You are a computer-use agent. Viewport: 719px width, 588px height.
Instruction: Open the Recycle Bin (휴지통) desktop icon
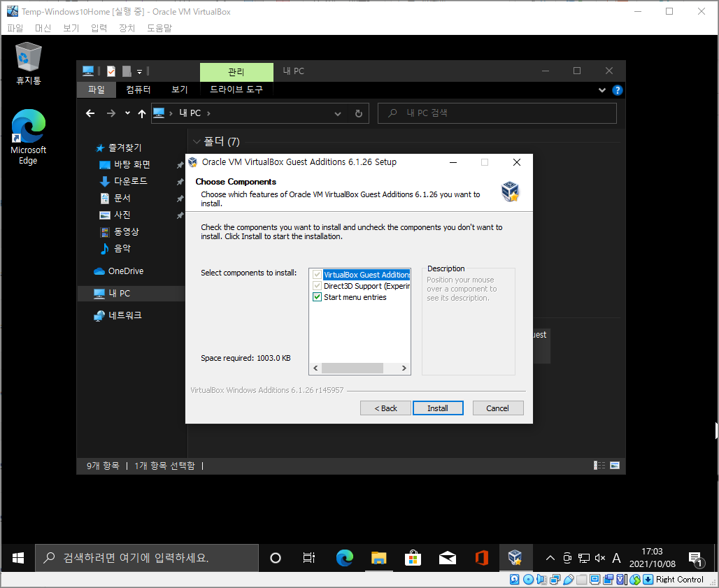point(29,63)
